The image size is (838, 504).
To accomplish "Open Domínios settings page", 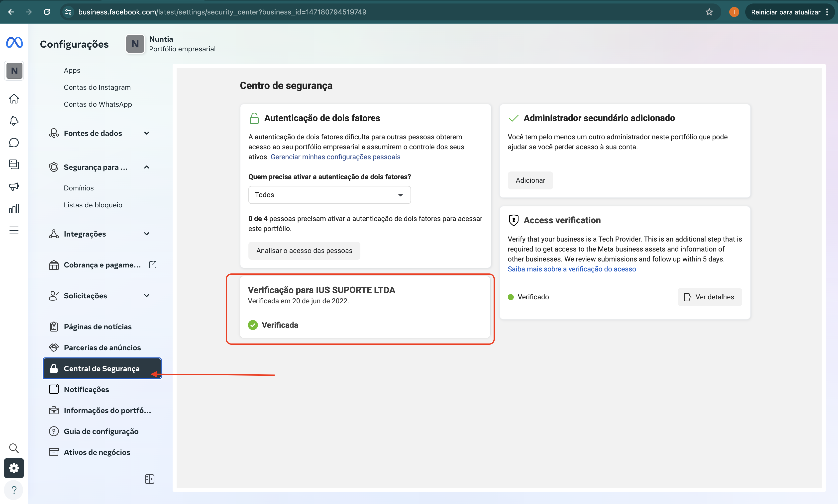I will point(79,188).
